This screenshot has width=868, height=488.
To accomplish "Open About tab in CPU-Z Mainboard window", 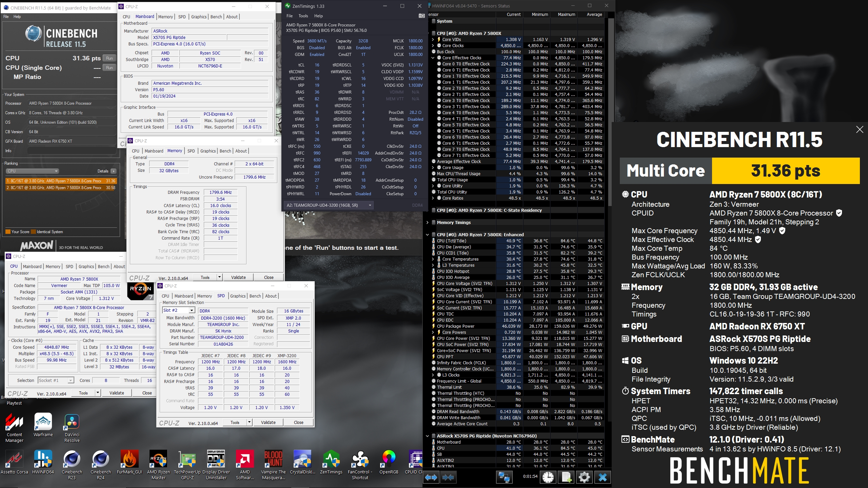I will click(x=232, y=17).
